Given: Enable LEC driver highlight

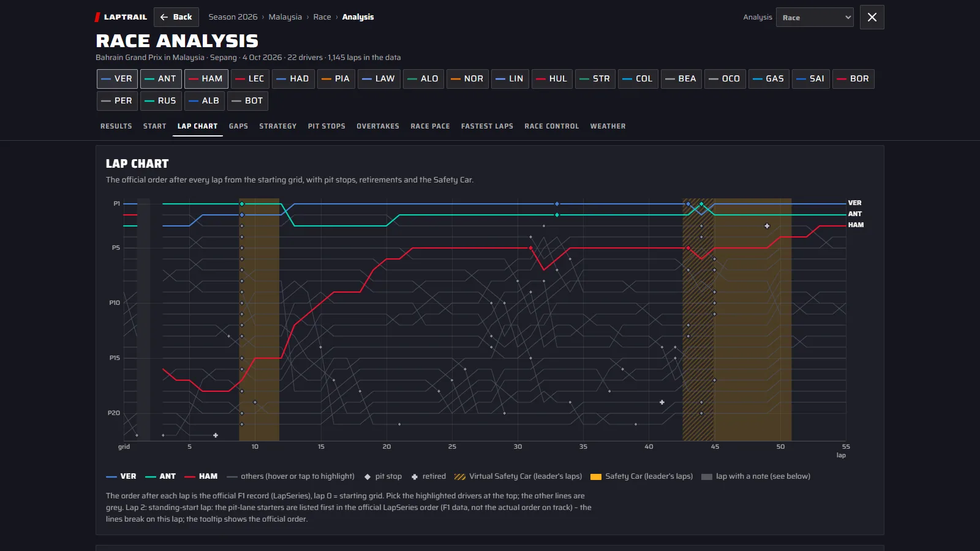Looking at the screenshot, I should [x=250, y=79].
